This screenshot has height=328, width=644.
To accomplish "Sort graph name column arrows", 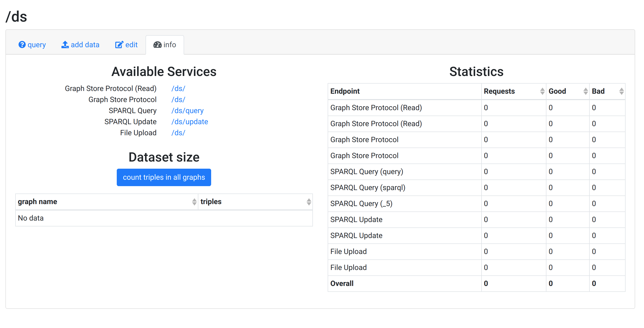I will pyautogui.click(x=194, y=202).
